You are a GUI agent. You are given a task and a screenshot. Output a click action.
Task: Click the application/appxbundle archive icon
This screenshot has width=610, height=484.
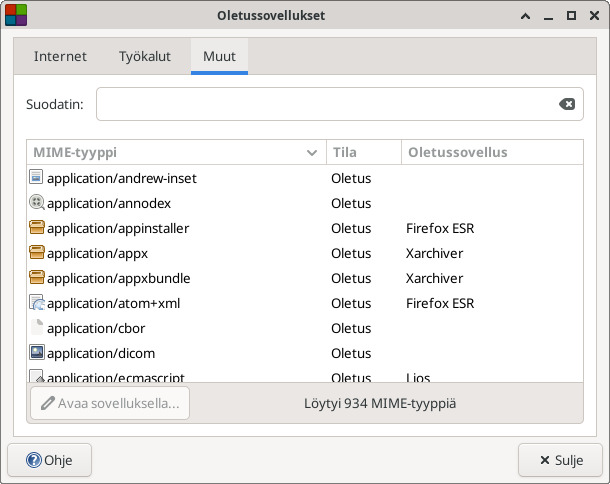coord(37,278)
